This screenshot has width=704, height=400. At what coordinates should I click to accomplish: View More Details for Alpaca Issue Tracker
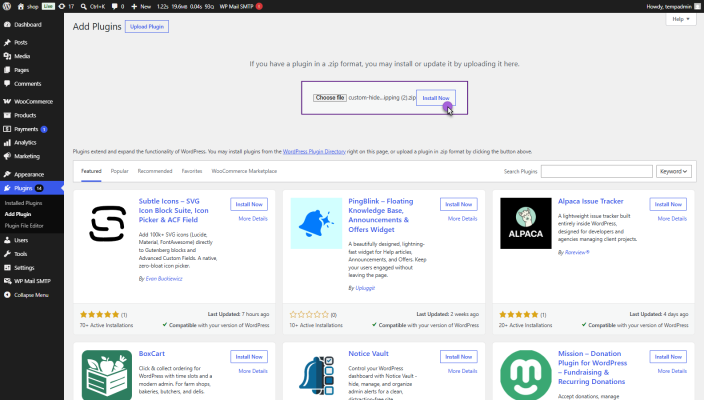672,219
